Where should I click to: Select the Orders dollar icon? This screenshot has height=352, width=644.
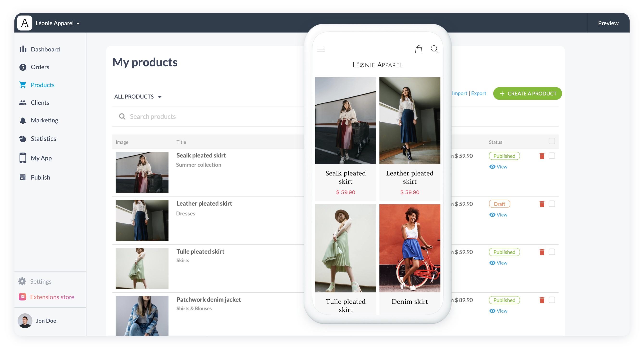[23, 67]
